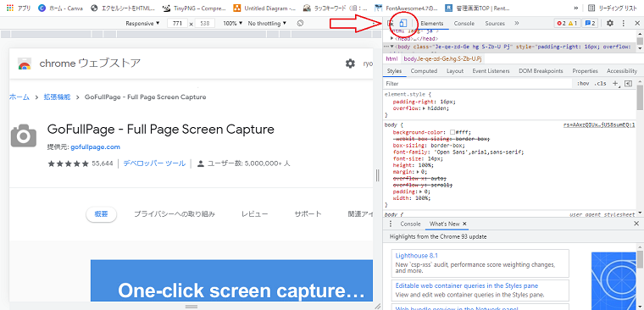
Task: Click the errors and warnings counter badge
Action: point(567,24)
